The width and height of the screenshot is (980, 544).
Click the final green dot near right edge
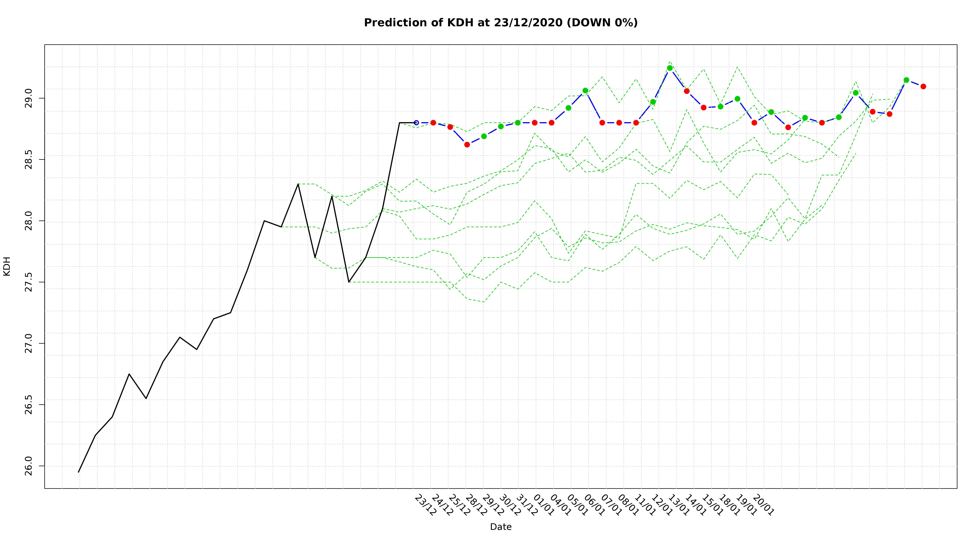click(906, 80)
